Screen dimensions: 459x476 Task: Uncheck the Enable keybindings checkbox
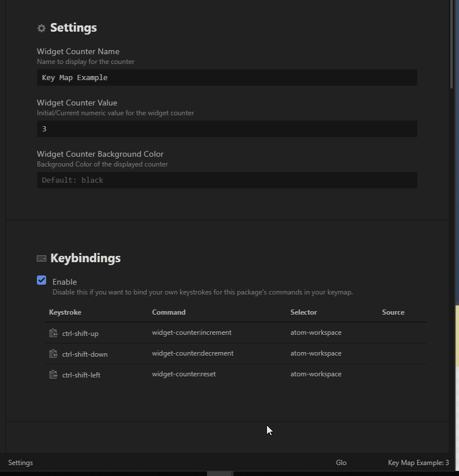pos(42,280)
